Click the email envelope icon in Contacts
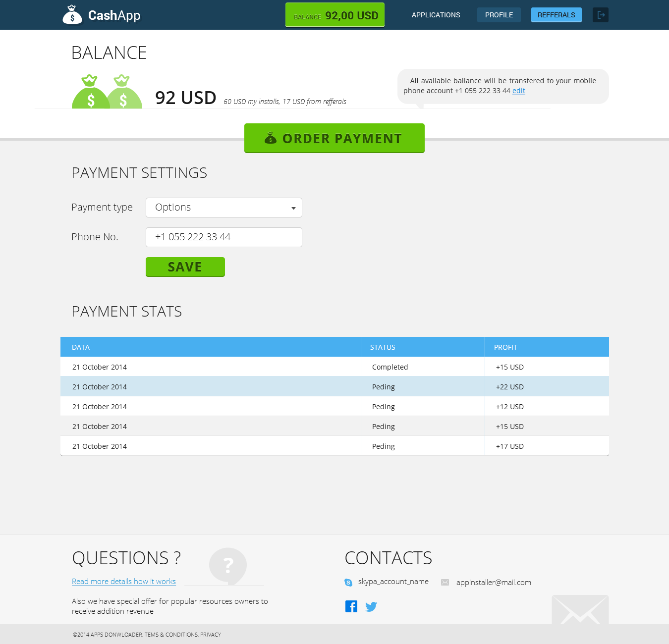669x644 pixels. pyautogui.click(x=445, y=583)
